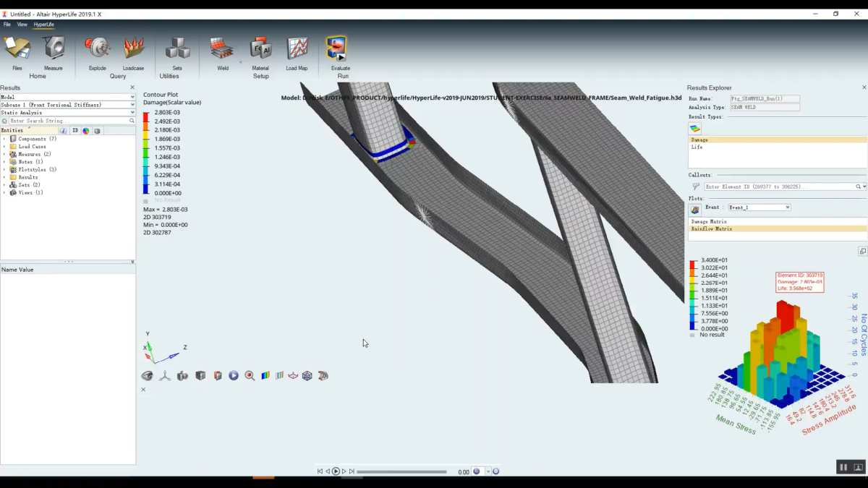Click the search magnifier in the browser search field

pos(132,121)
